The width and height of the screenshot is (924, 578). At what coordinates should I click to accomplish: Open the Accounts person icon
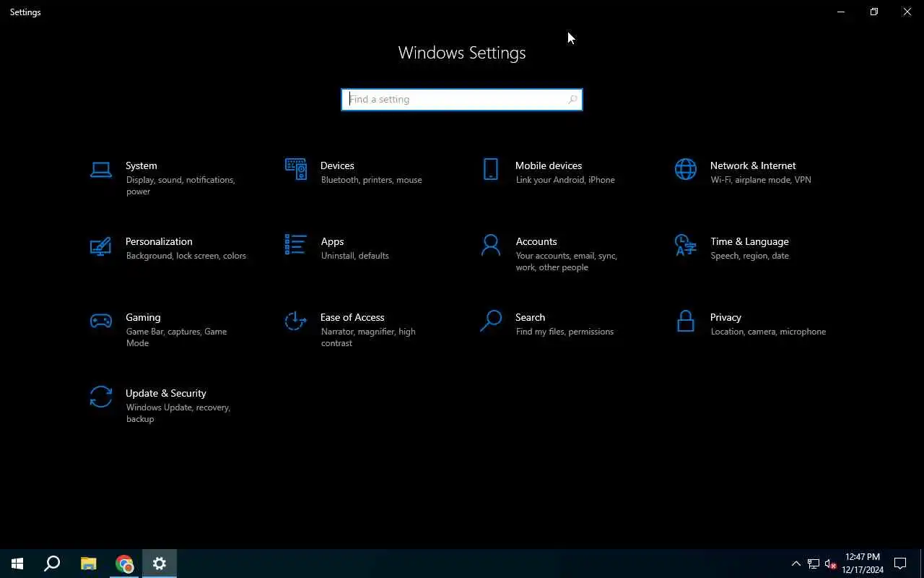[x=491, y=245]
